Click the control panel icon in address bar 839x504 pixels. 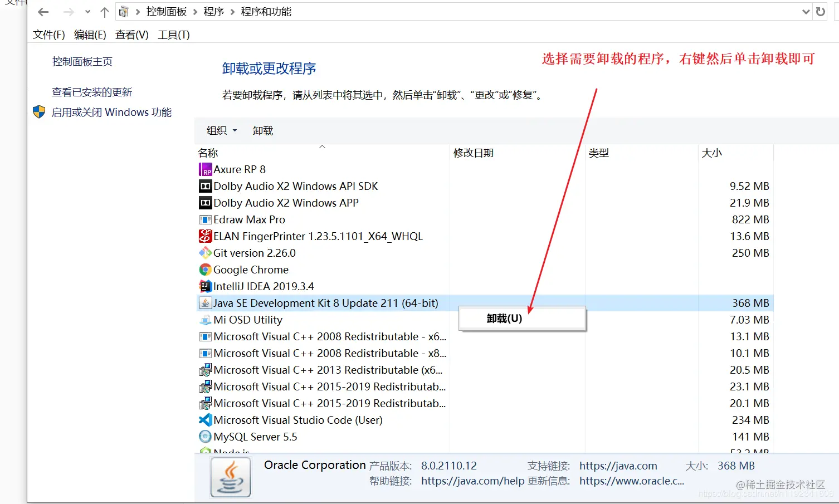click(x=124, y=12)
